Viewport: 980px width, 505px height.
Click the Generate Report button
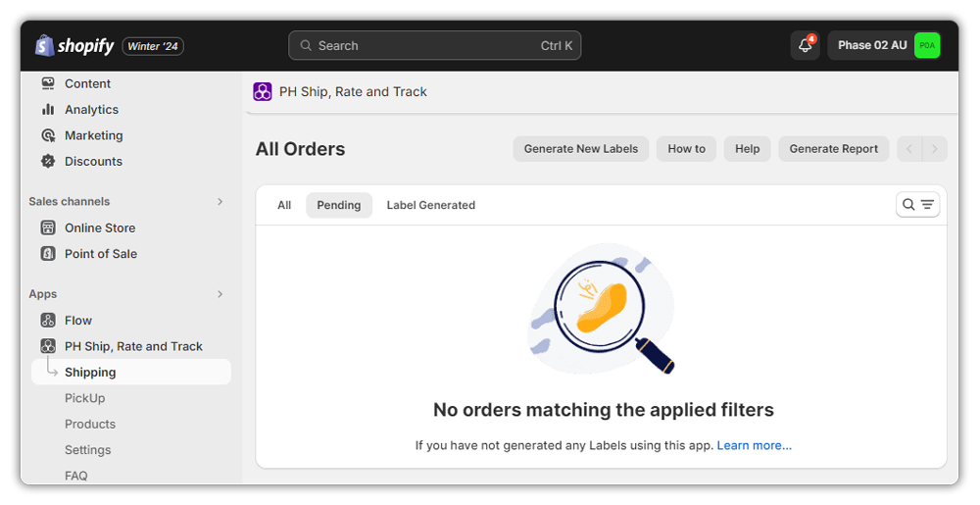(833, 149)
